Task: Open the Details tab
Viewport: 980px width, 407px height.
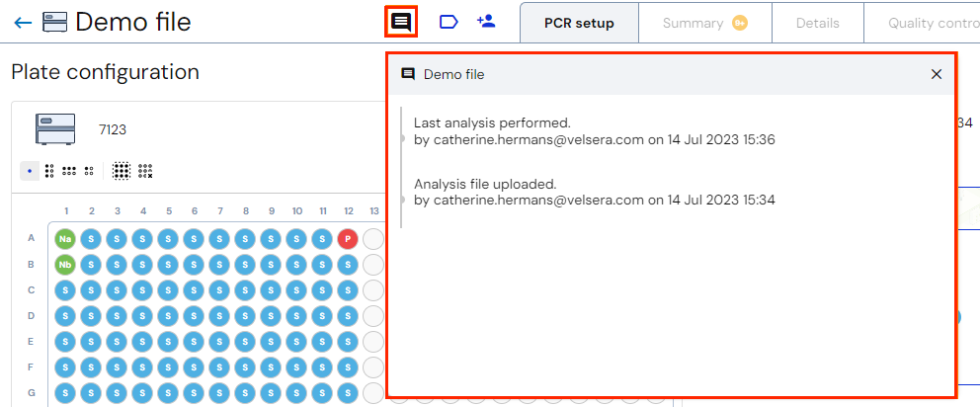Action: pos(818,23)
